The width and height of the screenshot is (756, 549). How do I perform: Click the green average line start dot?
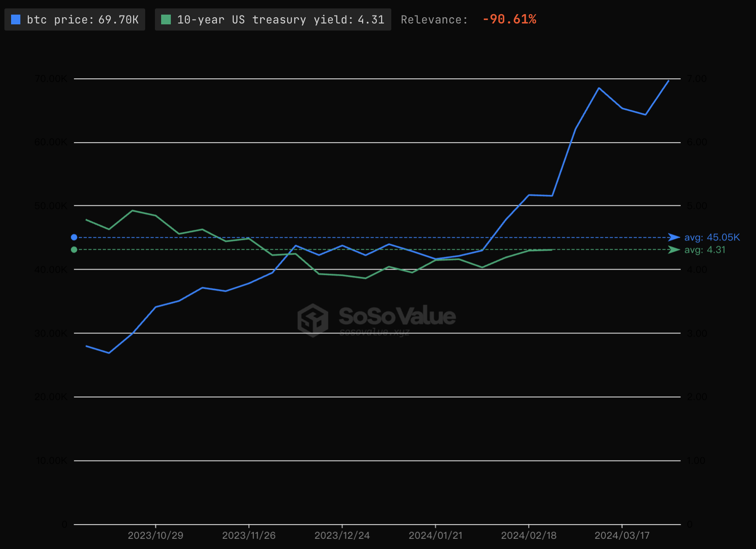[x=74, y=250]
